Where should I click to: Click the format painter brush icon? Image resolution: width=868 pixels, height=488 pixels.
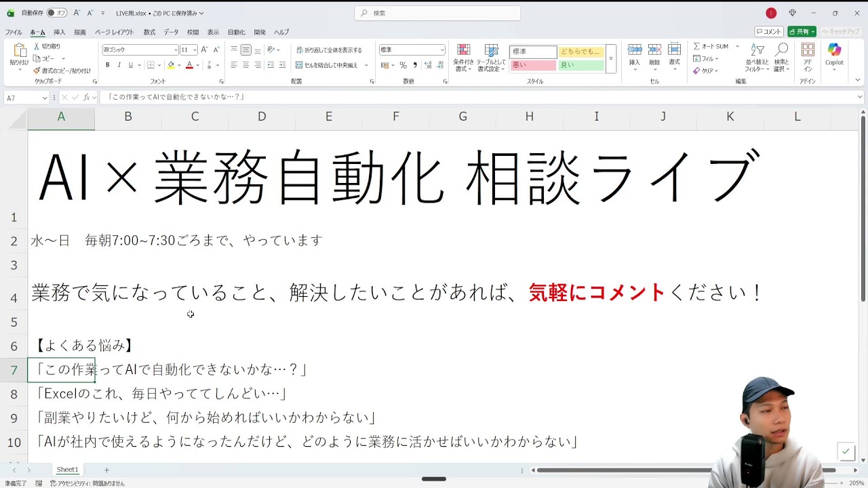click(37, 70)
